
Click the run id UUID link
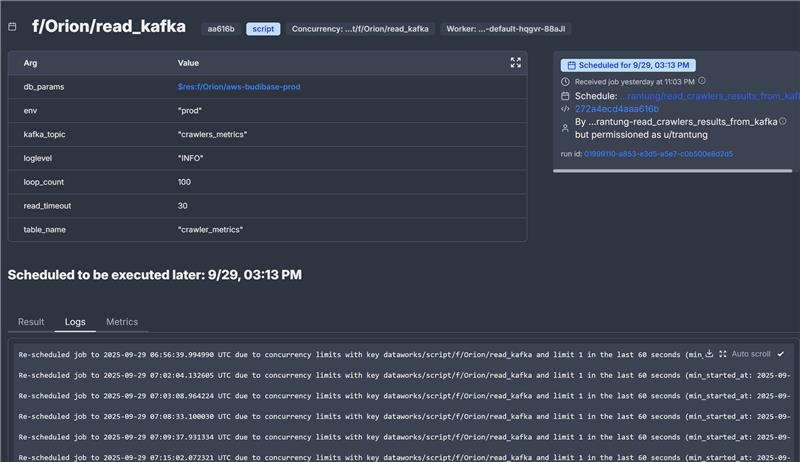658,153
